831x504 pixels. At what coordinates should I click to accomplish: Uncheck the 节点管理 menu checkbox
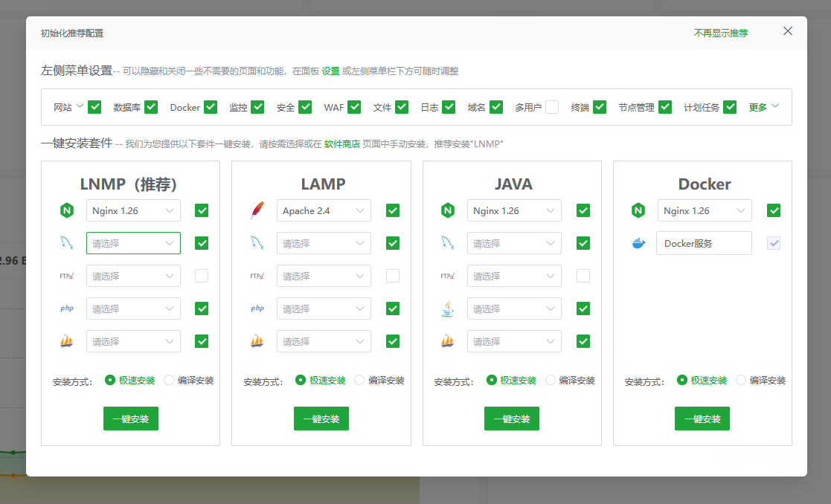(x=665, y=107)
